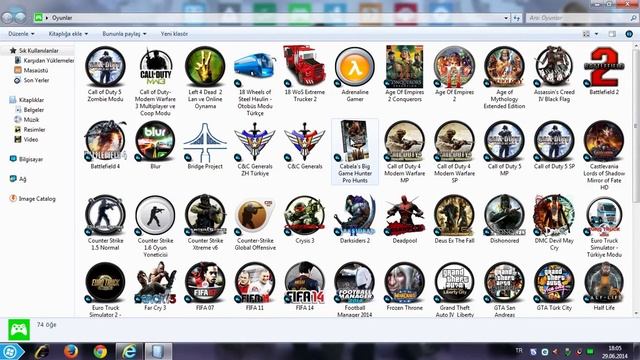This screenshot has height=360, width=640.
Task: Click the Frozen Throne icon
Action: 404,282
